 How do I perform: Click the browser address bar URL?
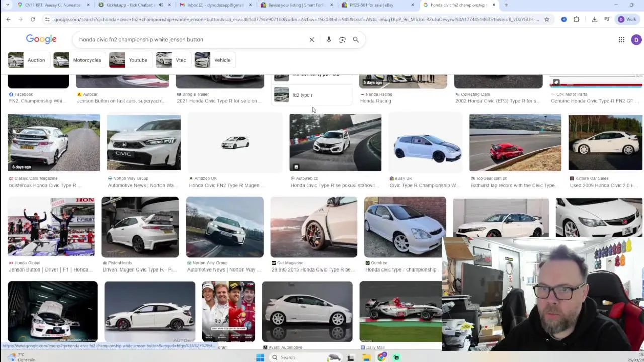click(297, 19)
